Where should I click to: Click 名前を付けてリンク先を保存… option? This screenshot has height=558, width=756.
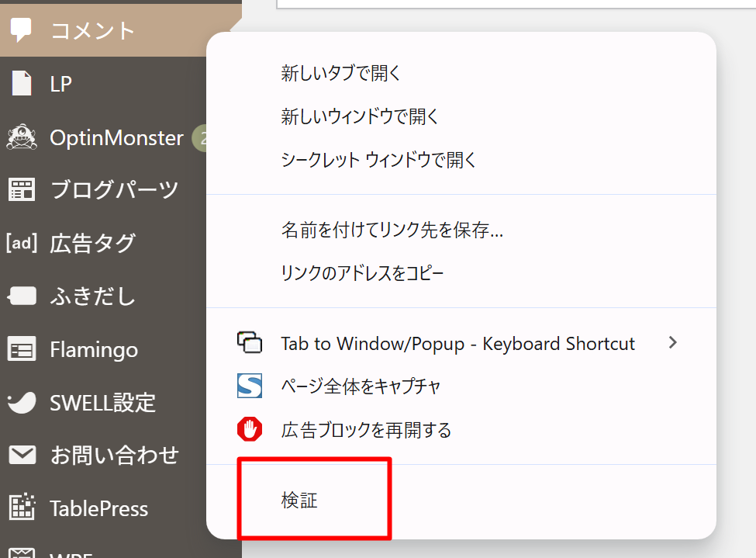coord(392,230)
